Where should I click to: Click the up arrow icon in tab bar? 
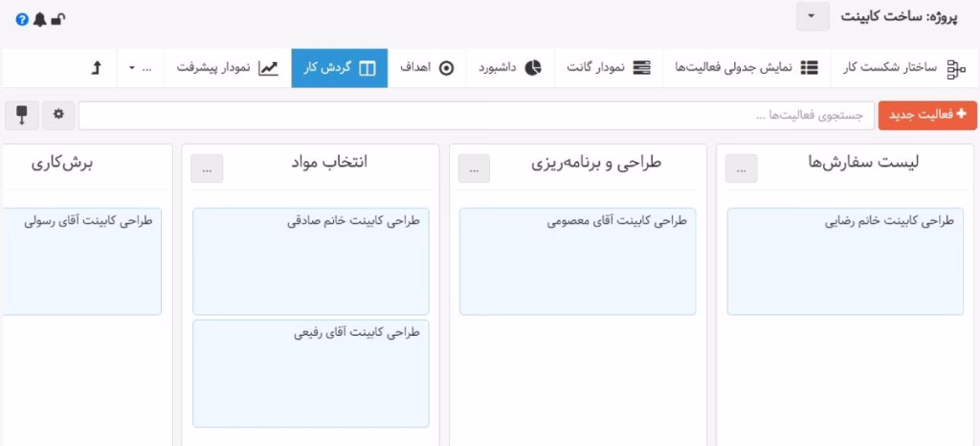pyautogui.click(x=96, y=68)
